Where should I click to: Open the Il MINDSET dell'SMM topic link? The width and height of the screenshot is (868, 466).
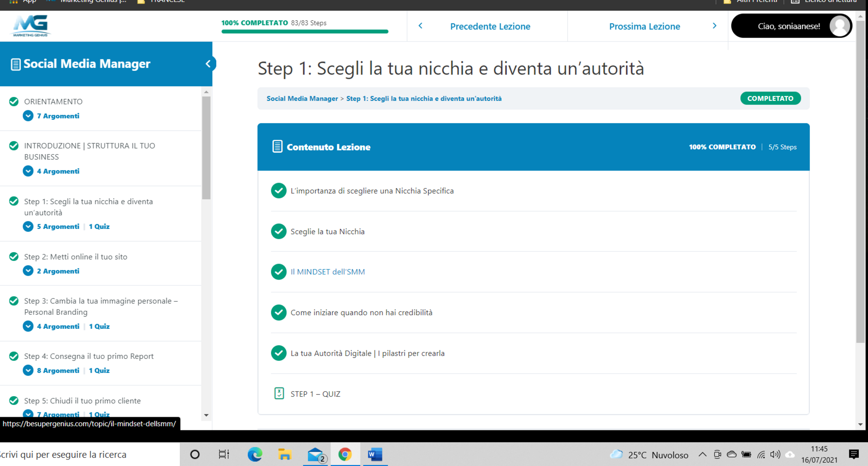pyautogui.click(x=327, y=272)
